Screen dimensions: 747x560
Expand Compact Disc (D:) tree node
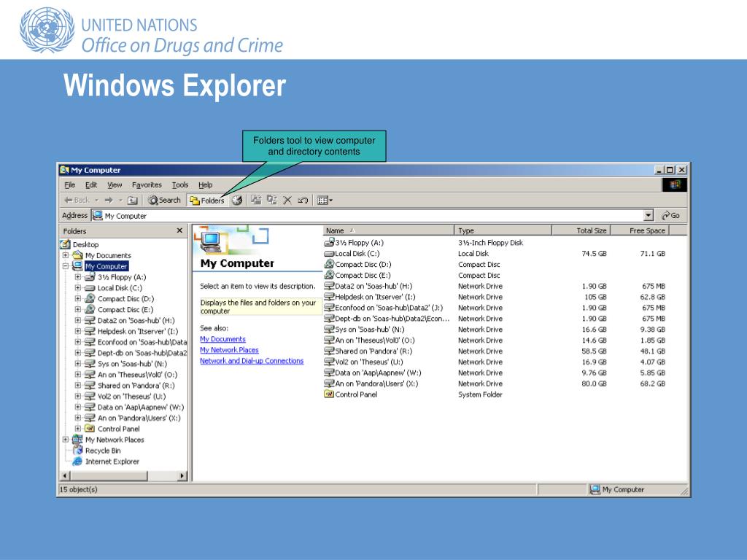(x=77, y=298)
